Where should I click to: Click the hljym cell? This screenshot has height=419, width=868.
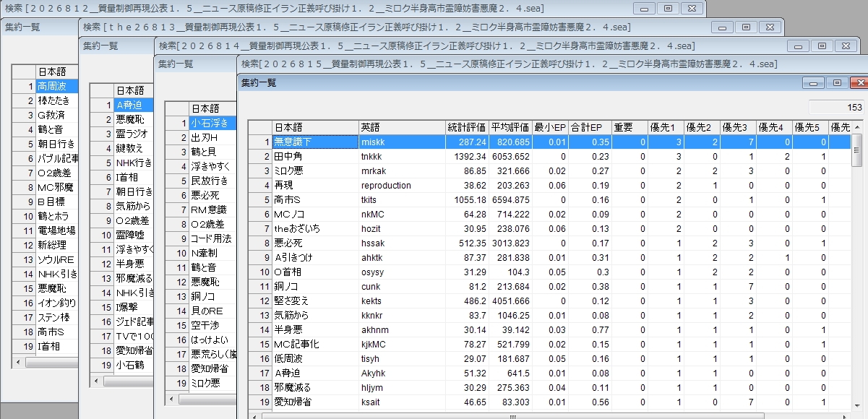401,388
